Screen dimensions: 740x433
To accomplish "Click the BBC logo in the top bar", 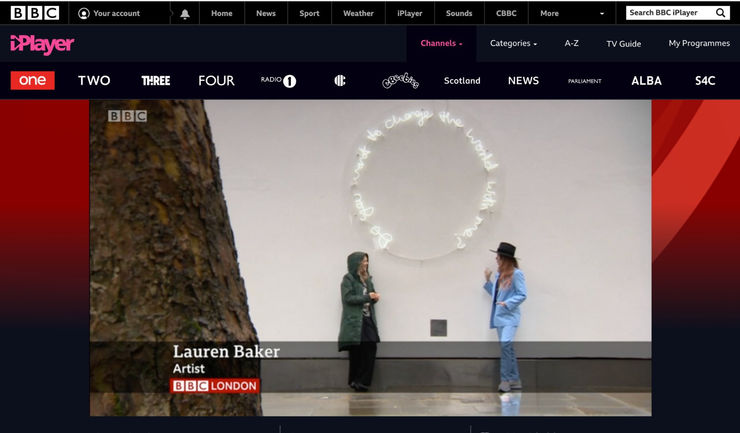I will pyautogui.click(x=35, y=13).
